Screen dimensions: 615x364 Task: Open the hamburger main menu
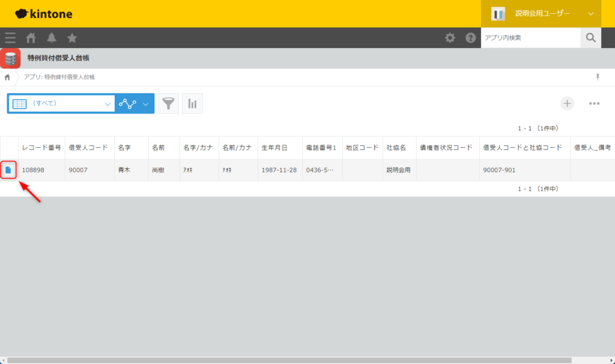click(10, 38)
